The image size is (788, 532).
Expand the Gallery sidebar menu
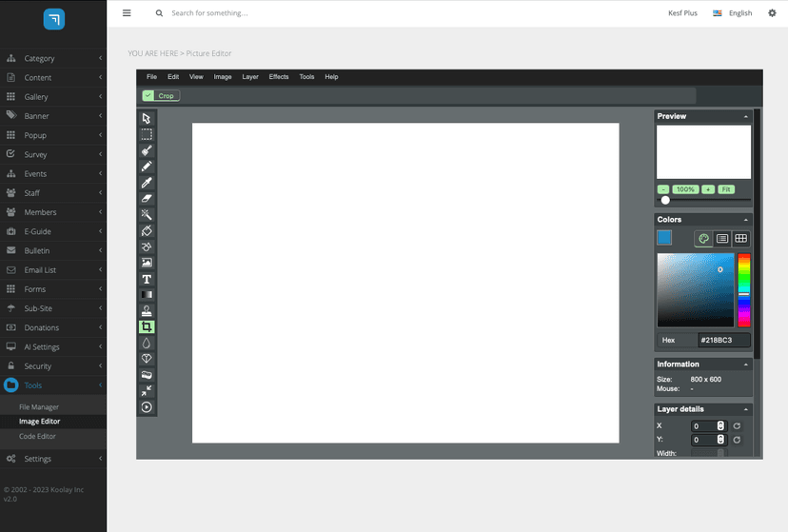point(53,96)
